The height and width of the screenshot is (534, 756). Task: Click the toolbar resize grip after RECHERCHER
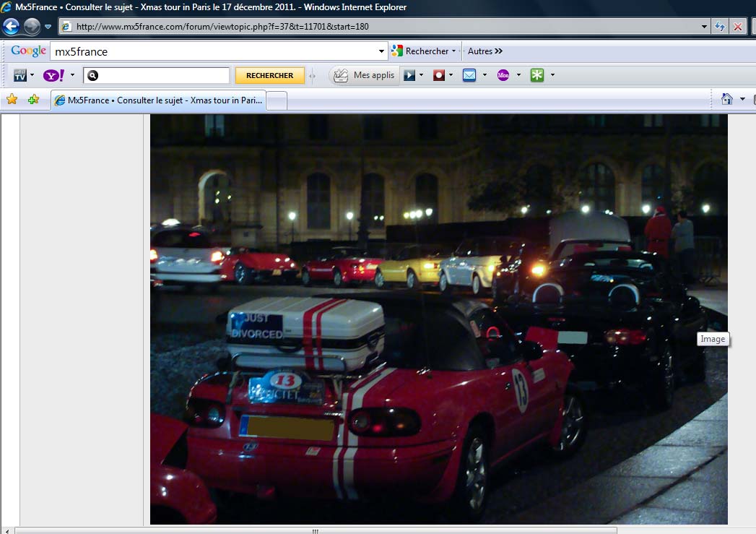pos(313,75)
